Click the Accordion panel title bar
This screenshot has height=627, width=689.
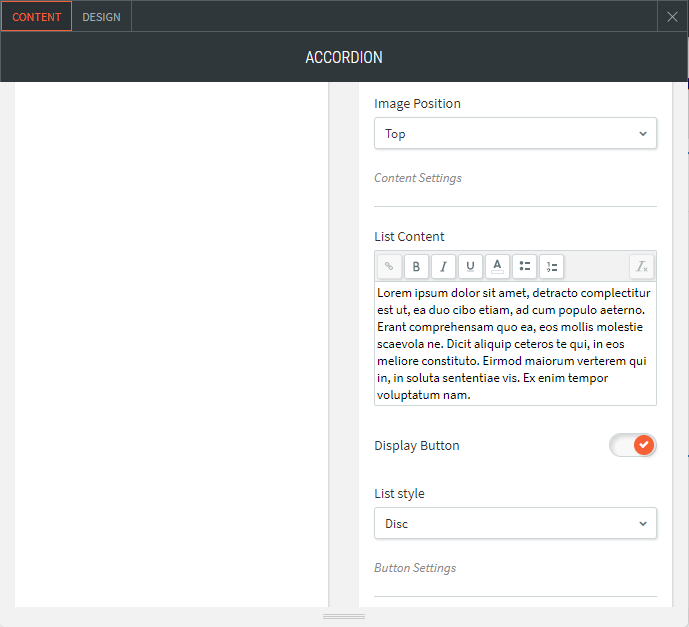tap(344, 58)
